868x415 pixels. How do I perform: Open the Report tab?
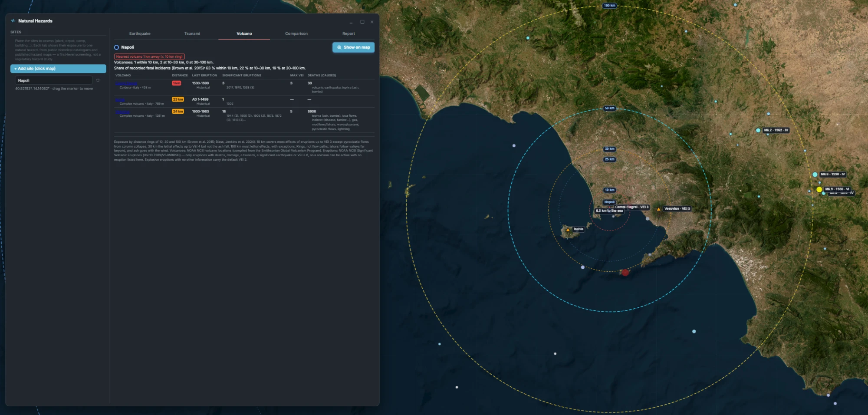[x=349, y=33]
